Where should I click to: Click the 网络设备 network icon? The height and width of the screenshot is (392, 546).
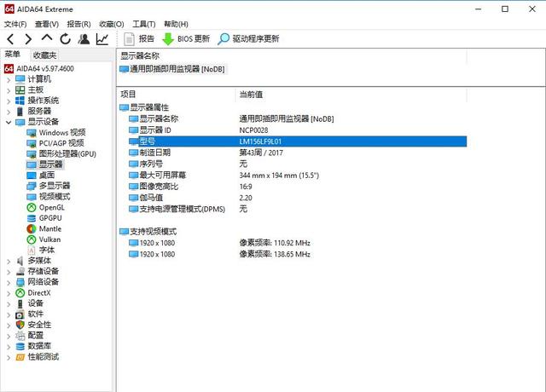click(x=20, y=282)
